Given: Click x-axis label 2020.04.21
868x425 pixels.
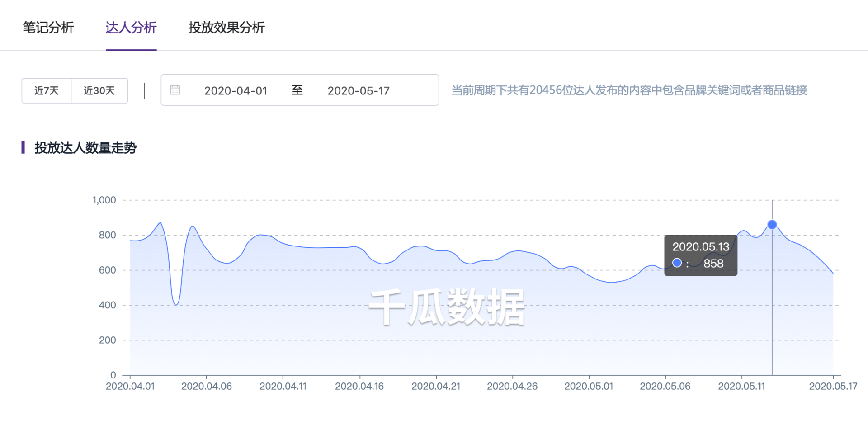Looking at the screenshot, I should [436, 386].
